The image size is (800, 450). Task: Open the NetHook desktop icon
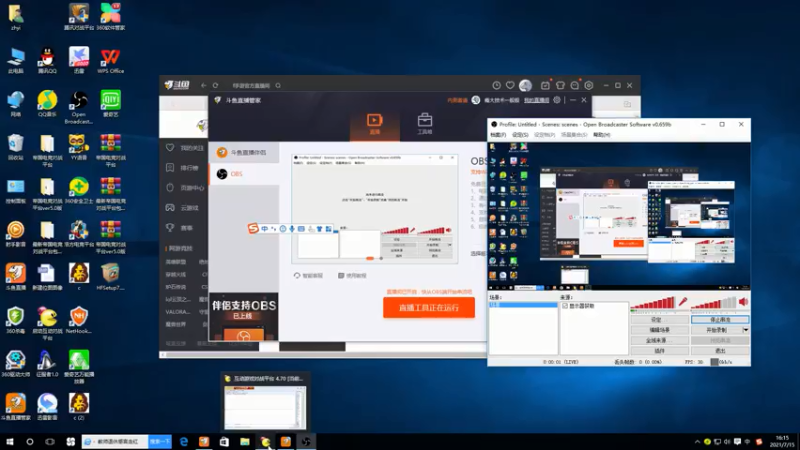click(x=79, y=320)
